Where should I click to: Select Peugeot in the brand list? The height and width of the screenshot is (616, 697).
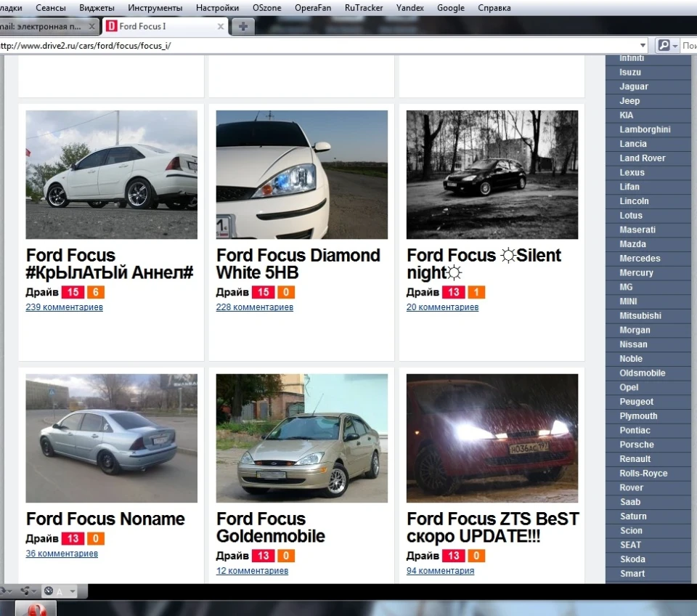click(648, 402)
